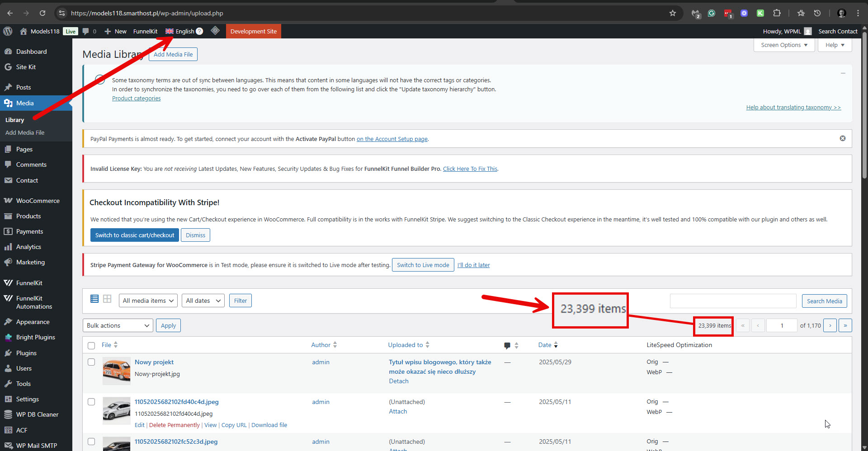Bookmark this page with star icon

(673, 13)
